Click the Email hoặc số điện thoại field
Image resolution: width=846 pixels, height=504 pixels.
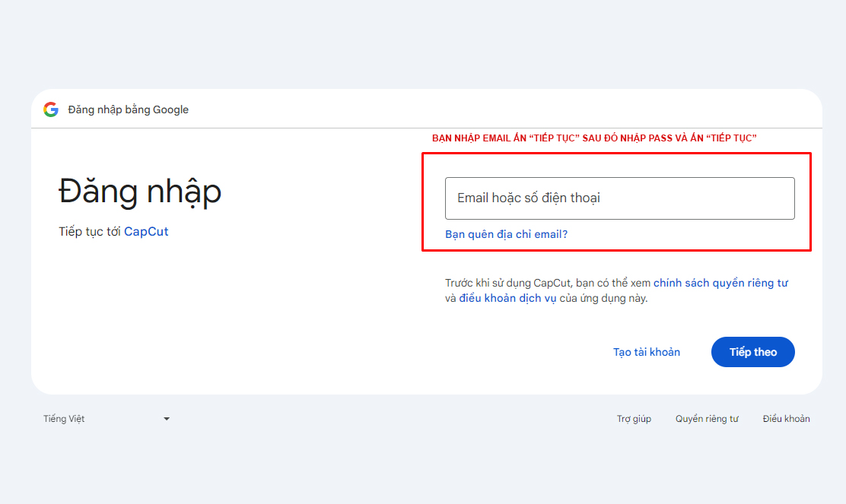pos(619,198)
